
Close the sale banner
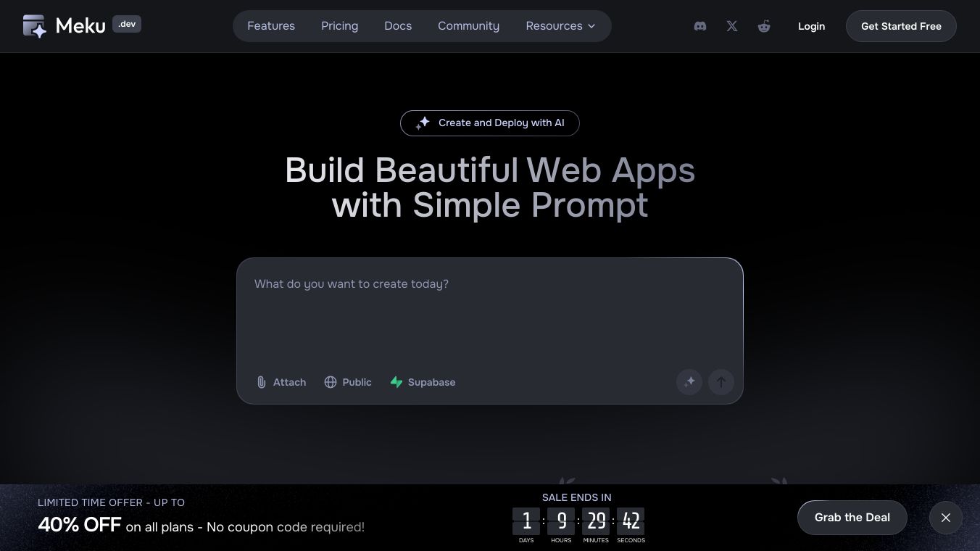tap(946, 518)
